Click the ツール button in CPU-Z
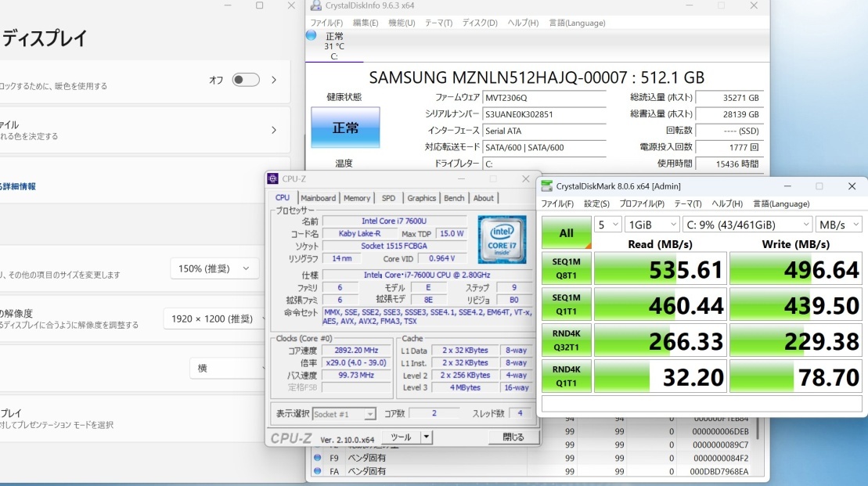The height and width of the screenshot is (486, 868). click(x=402, y=437)
